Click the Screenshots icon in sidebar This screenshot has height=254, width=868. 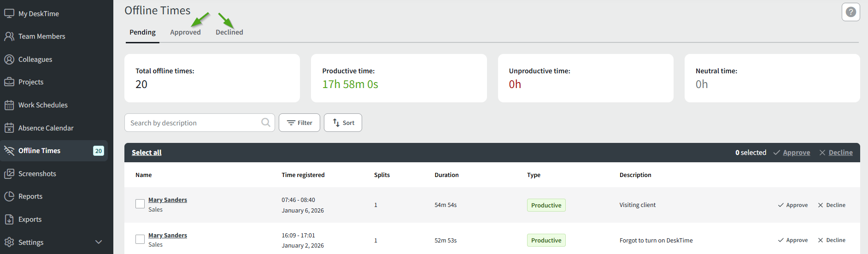[9, 174]
